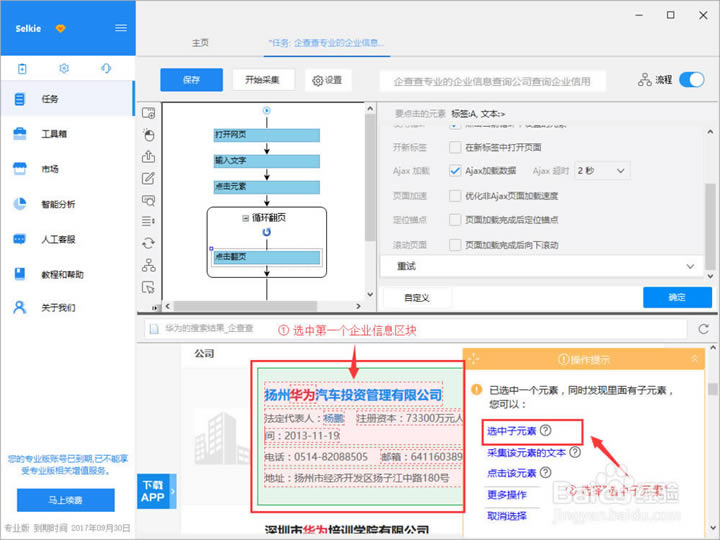Click the gear icon in sidebar top row
The height and width of the screenshot is (540, 720).
click(64, 68)
